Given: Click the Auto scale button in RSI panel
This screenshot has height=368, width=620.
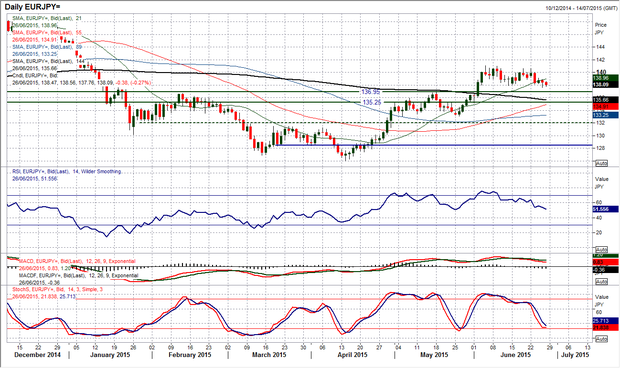Looking at the screenshot, I should click(x=601, y=250).
